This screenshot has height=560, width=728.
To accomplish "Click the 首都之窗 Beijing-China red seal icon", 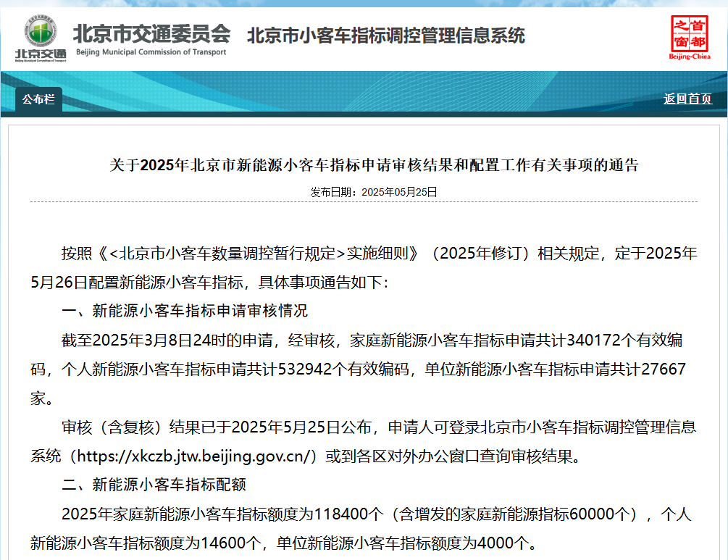I will tap(690, 38).
